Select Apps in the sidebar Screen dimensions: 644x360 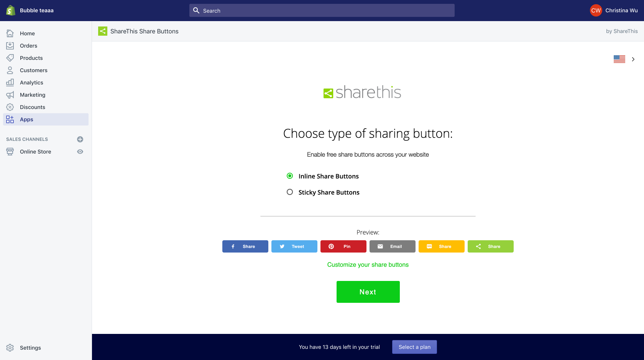point(46,119)
